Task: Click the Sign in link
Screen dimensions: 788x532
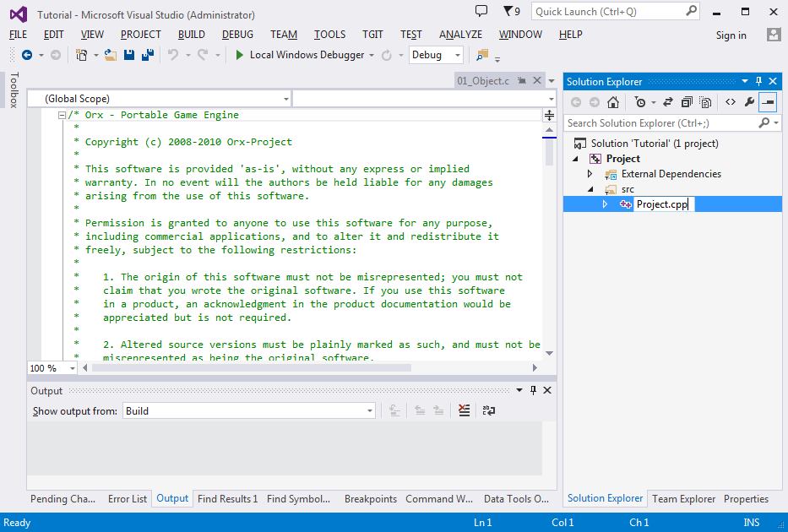Action: click(731, 35)
